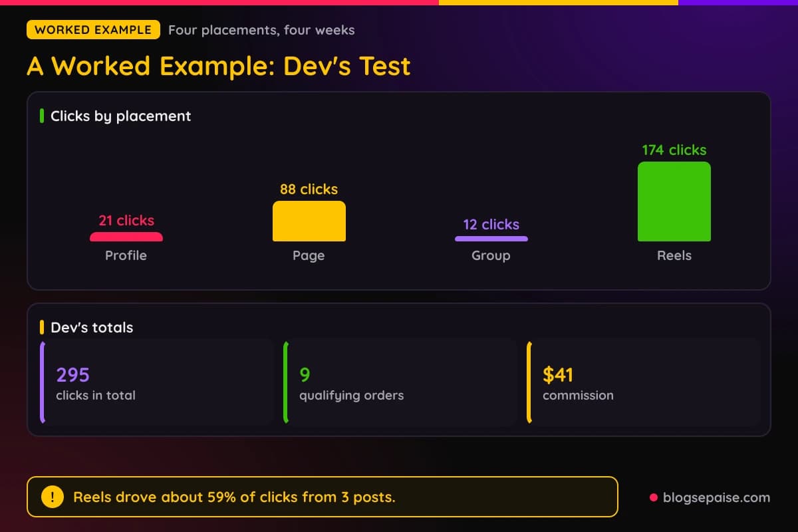Select the red Profile bar
The image size is (798, 532).
click(126, 237)
